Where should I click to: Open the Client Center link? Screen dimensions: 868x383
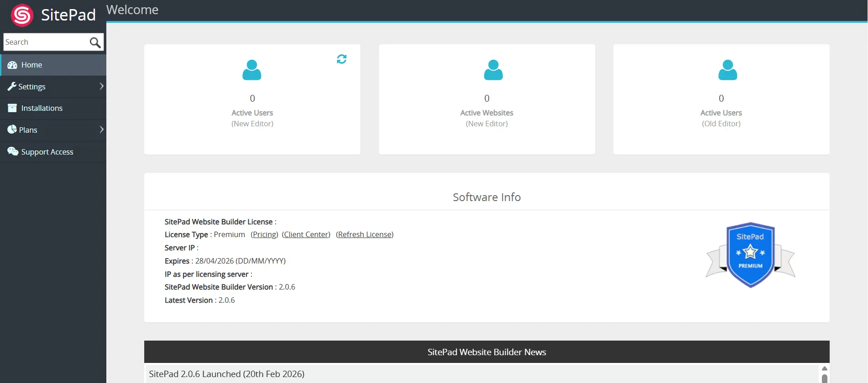[306, 234]
